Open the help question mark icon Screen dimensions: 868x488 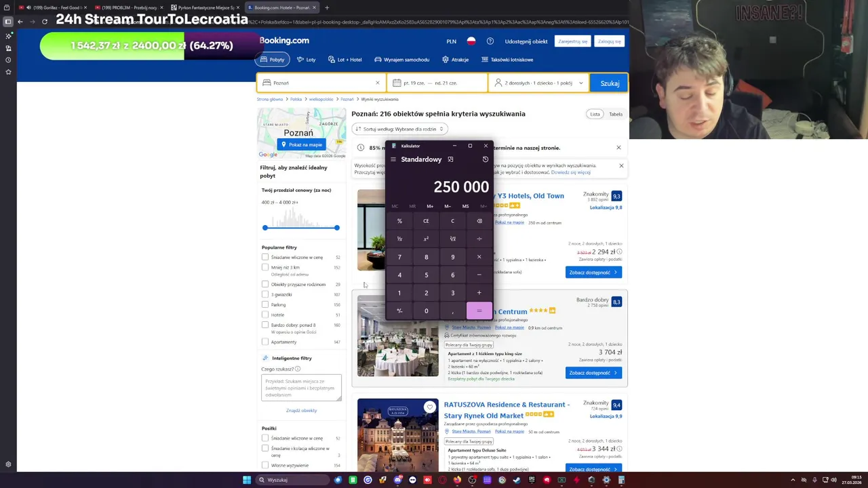click(490, 41)
